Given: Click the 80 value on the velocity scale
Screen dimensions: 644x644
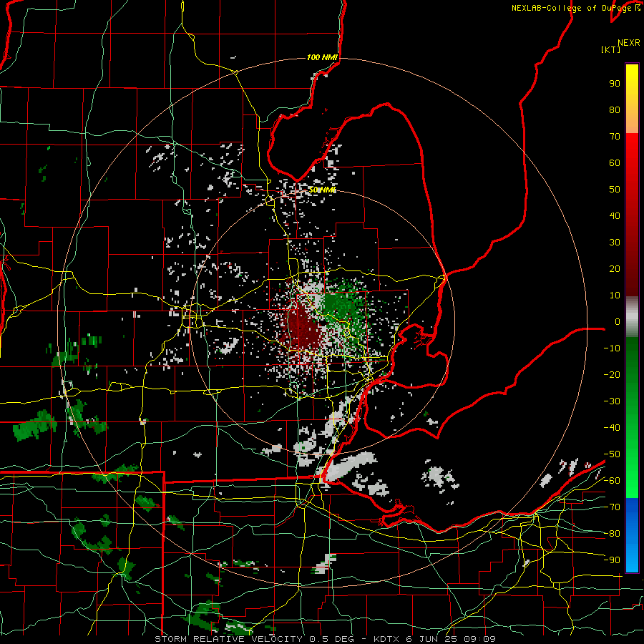Looking at the screenshot, I should pos(615,110).
